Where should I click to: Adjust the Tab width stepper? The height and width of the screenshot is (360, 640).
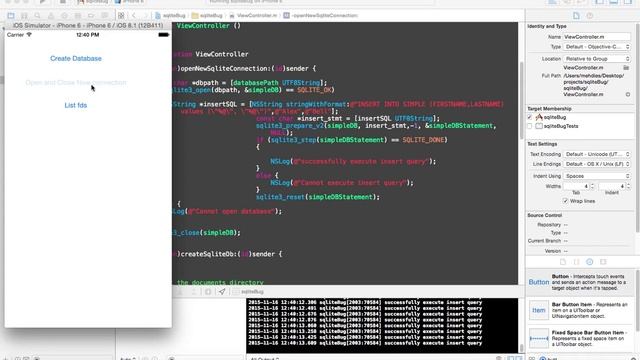tap(592, 186)
